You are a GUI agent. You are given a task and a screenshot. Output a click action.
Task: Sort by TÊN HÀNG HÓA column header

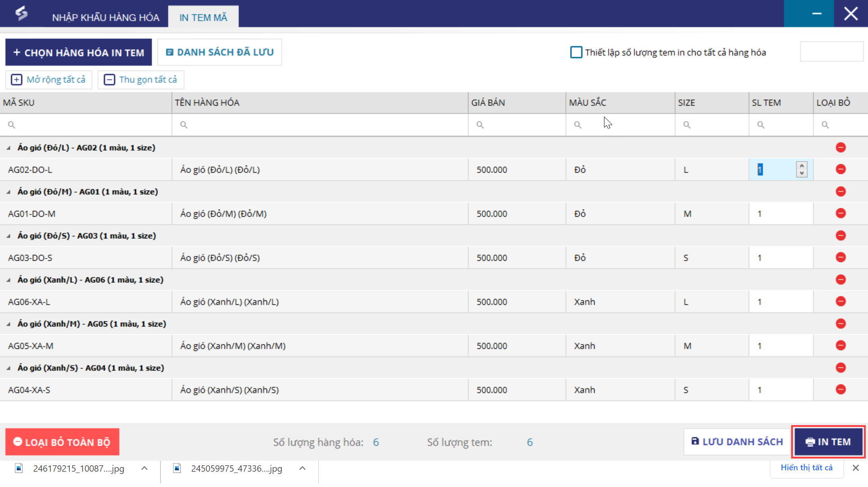(x=320, y=103)
